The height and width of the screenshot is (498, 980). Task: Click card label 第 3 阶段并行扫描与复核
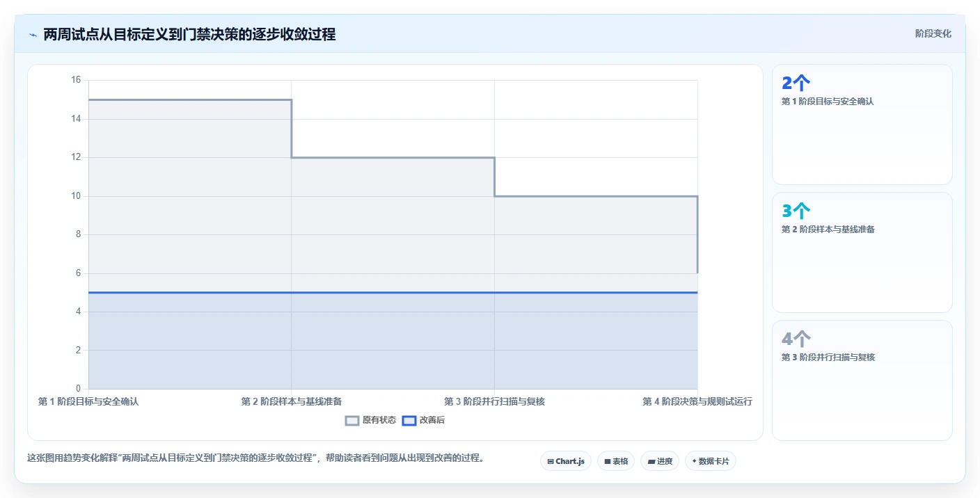[828, 357]
